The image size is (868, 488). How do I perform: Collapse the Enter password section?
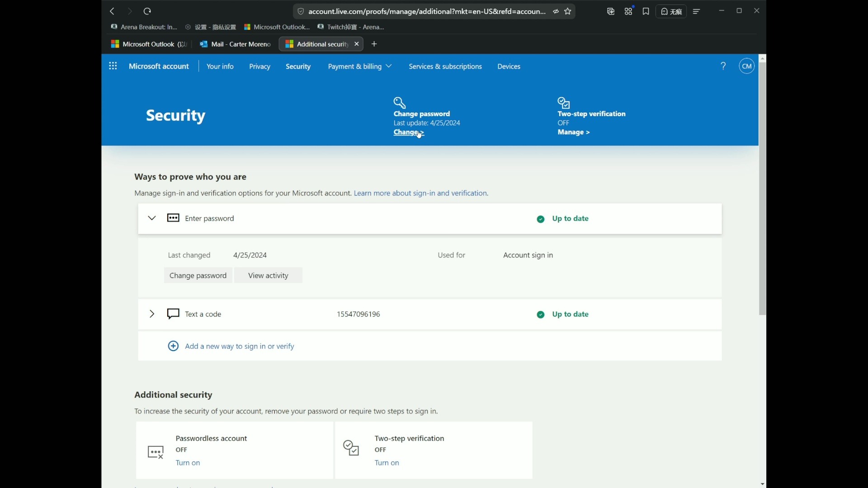pos(152,218)
